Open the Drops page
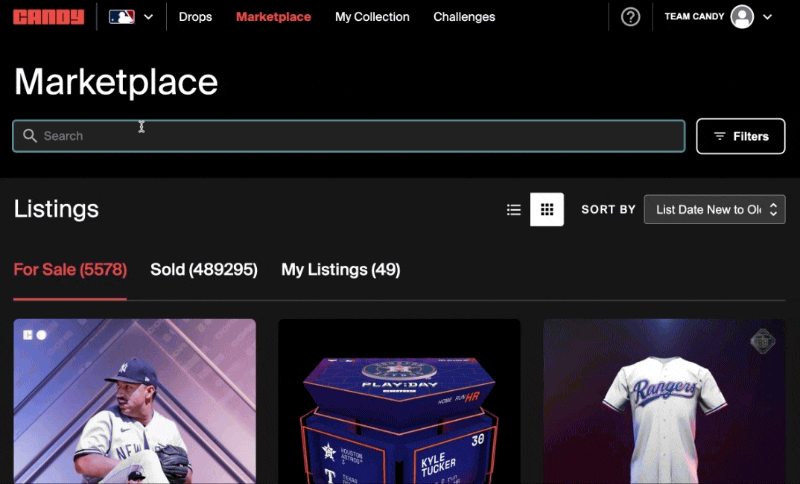This screenshot has height=484, width=800. click(195, 17)
